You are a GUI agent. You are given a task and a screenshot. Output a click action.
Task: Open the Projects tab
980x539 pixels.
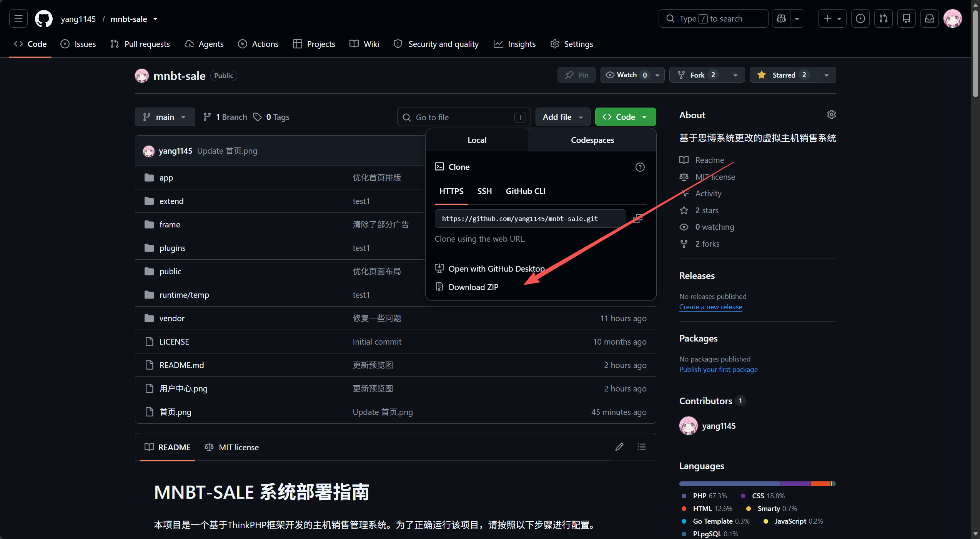point(314,44)
